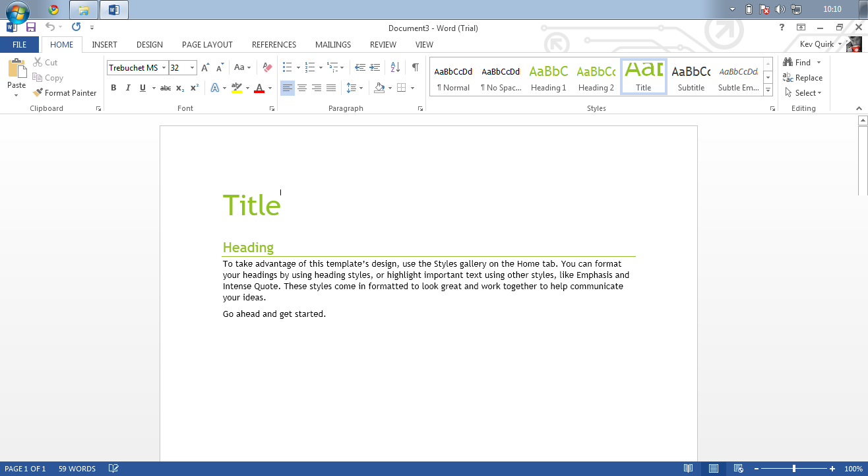Open Chrome from the Windows taskbar

(x=53, y=10)
